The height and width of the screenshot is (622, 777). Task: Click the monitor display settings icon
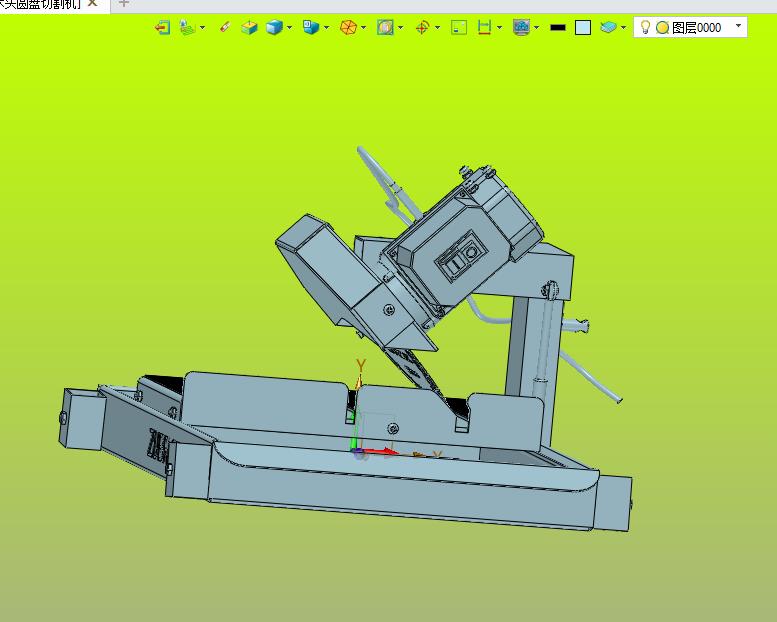click(x=521, y=27)
